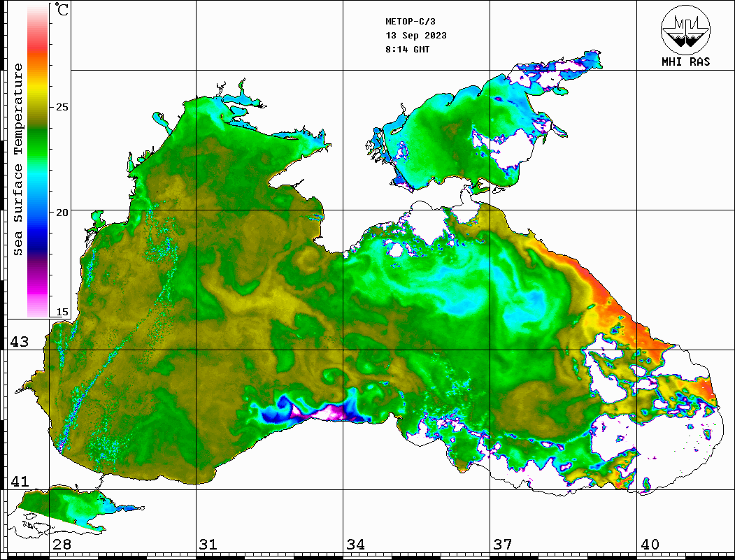
Task: Click the MHI RAS logo emblem
Action: (x=686, y=29)
